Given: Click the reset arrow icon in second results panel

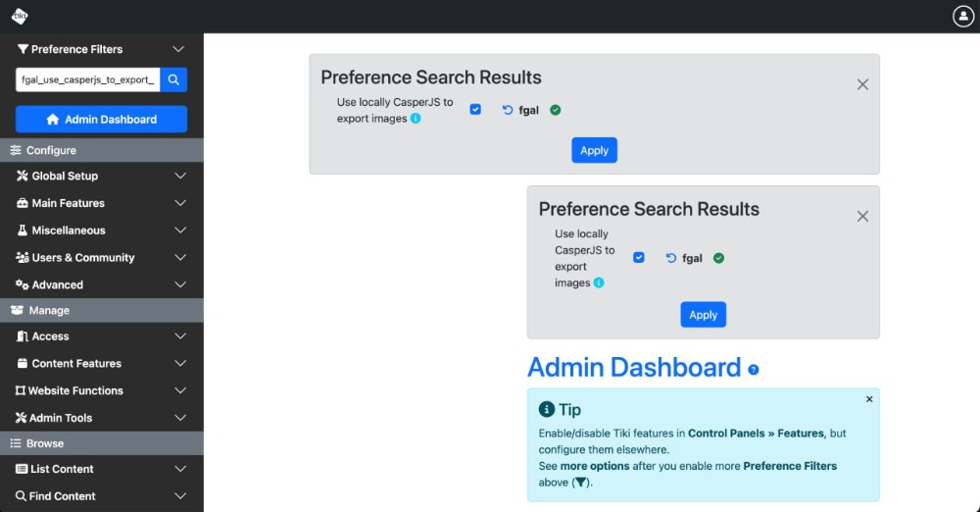Looking at the screenshot, I should click(670, 258).
